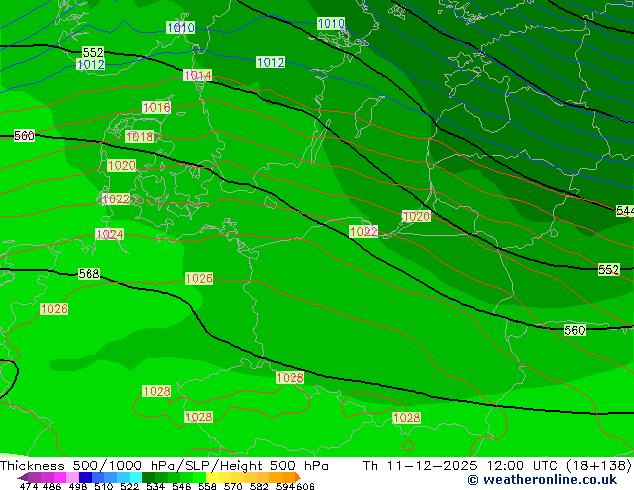Click the red 1024 isobar label
This screenshot has height=490, width=634.
coord(110,234)
